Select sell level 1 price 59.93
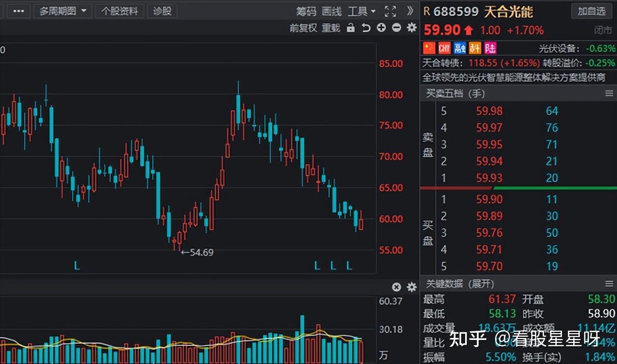617x364 pixels. (x=489, y=178)
